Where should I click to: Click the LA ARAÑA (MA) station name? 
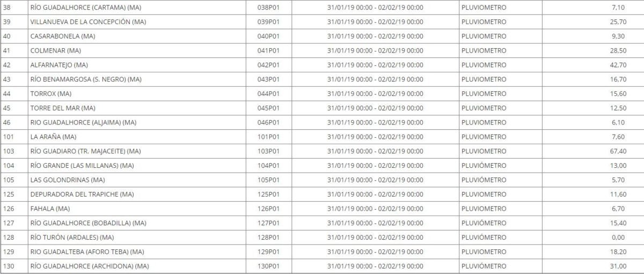54,137
